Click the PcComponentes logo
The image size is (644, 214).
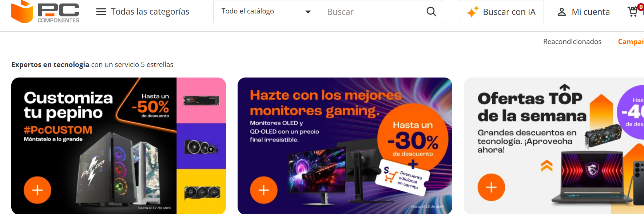point(45,12)
